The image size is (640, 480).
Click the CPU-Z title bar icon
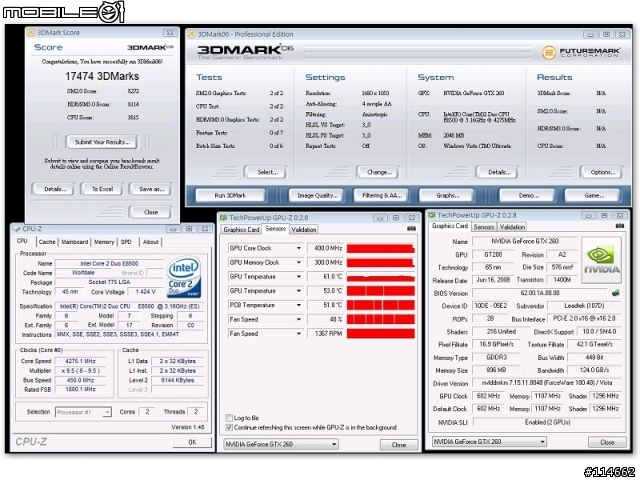tap(17, 229)
